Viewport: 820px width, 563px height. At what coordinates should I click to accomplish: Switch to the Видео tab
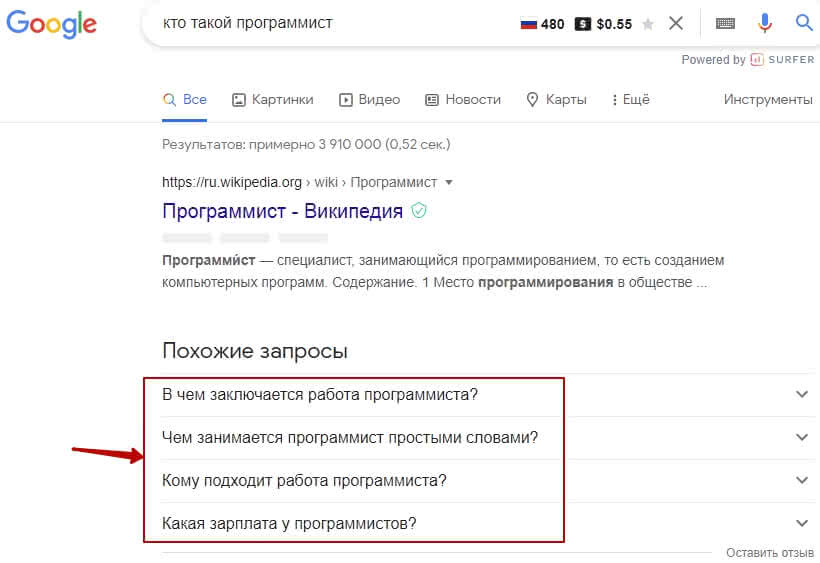pyautogui.click(x=370, y=99)
